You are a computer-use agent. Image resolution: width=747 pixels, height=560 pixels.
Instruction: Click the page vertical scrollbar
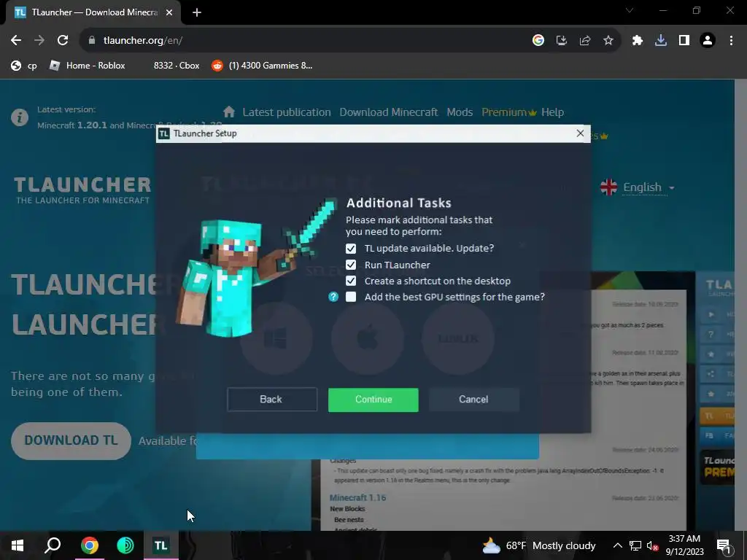(740, 305)
